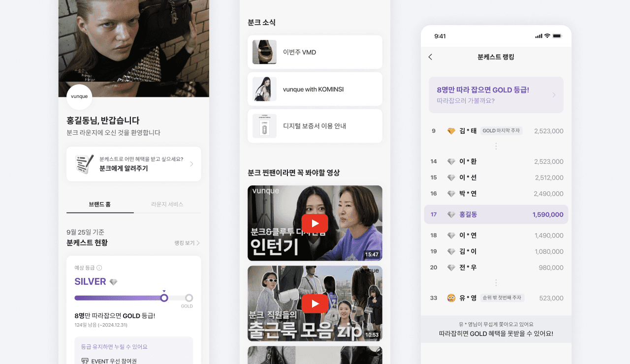Switch to the 브랜드 홈 tab
This screenshot has height=364, width=630.
click(100, 204)
